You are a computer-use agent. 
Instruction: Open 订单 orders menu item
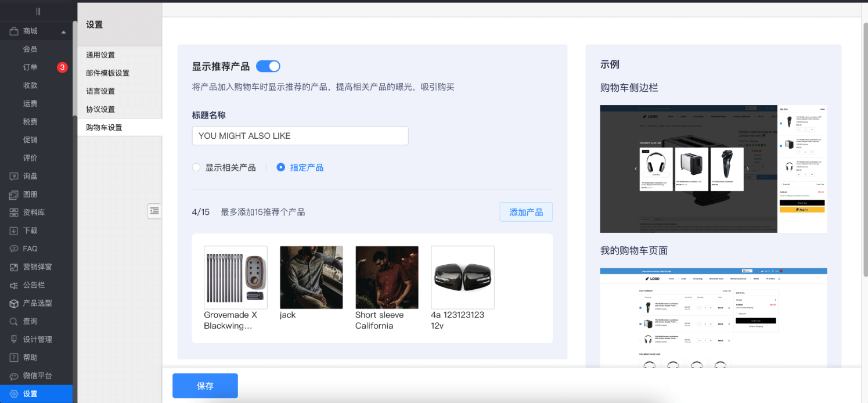(x=30, y=67)
